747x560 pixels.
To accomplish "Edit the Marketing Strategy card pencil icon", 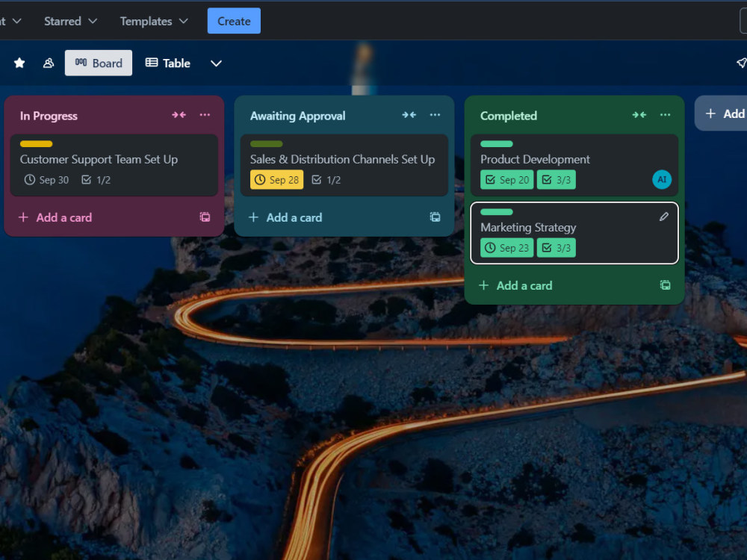I will [x=663, y=217].
